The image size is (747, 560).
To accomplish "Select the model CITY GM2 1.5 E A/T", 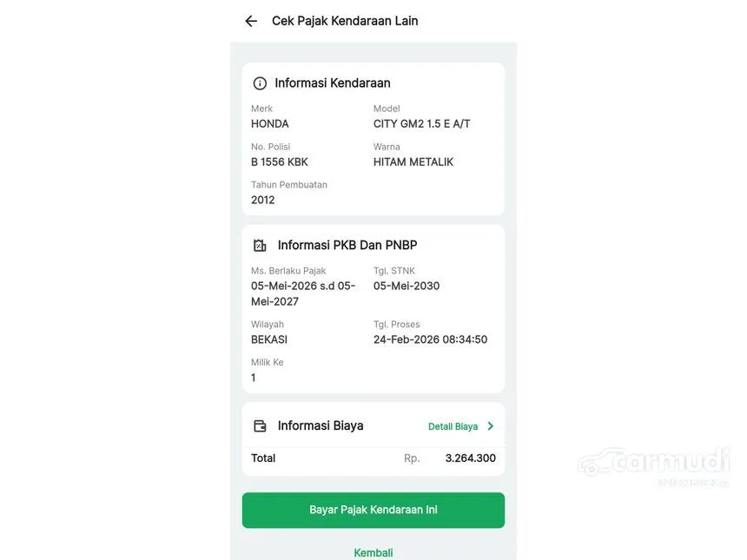I will click(422, 123).
